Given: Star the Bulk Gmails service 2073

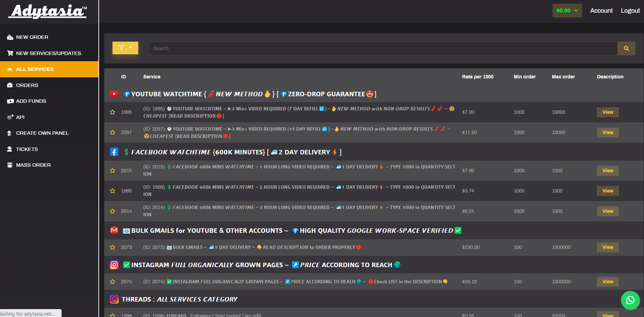Looking at the screenshot, I should [112, 247].
